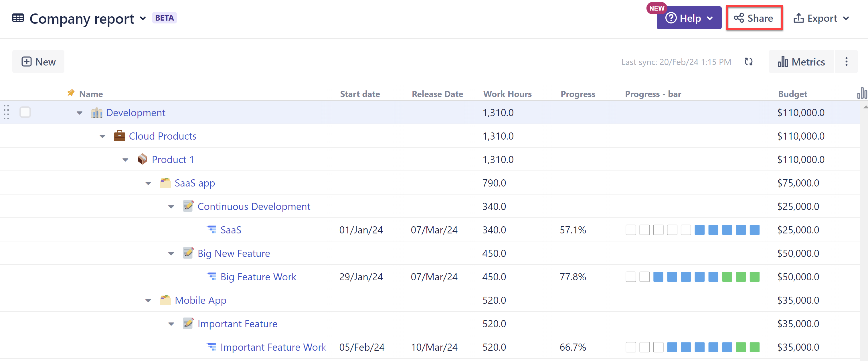Collapse the Development tree node
868x361 pixels.
coord(80,113)
